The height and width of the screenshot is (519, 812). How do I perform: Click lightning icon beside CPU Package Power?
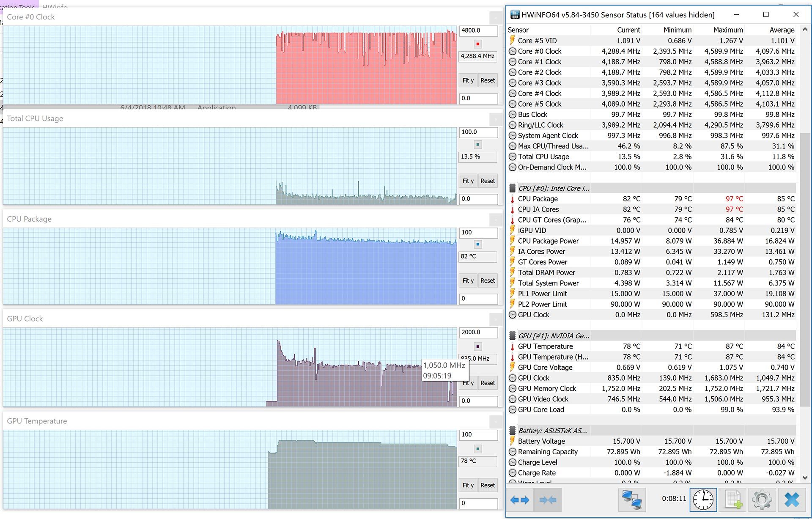tap(513, 241)
